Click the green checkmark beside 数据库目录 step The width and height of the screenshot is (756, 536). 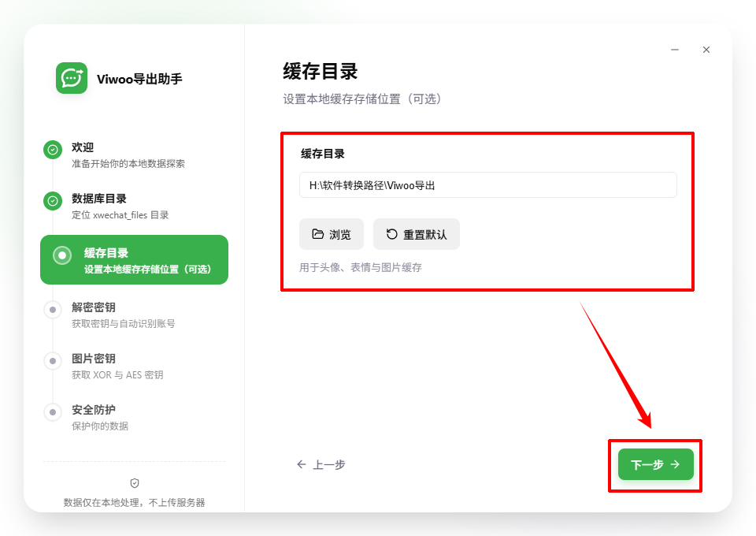53,201
